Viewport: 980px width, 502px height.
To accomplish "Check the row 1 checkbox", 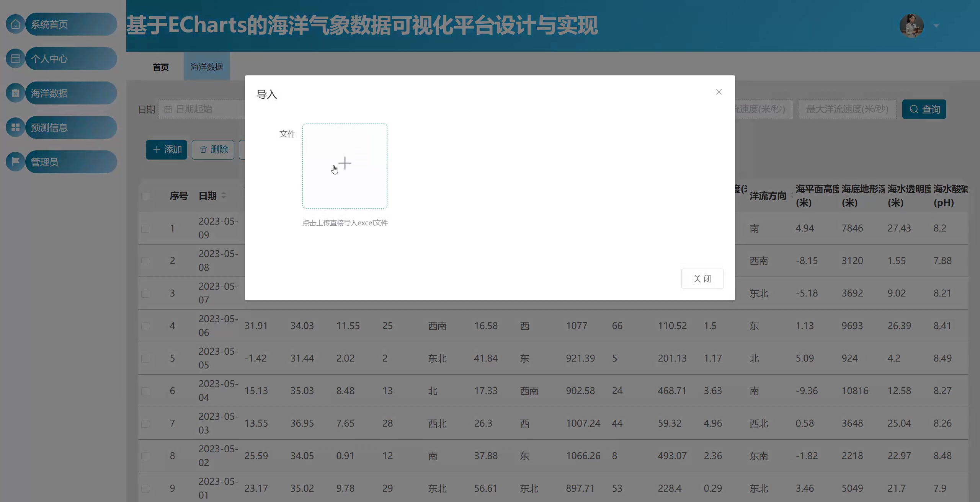I will coord(145,228).
